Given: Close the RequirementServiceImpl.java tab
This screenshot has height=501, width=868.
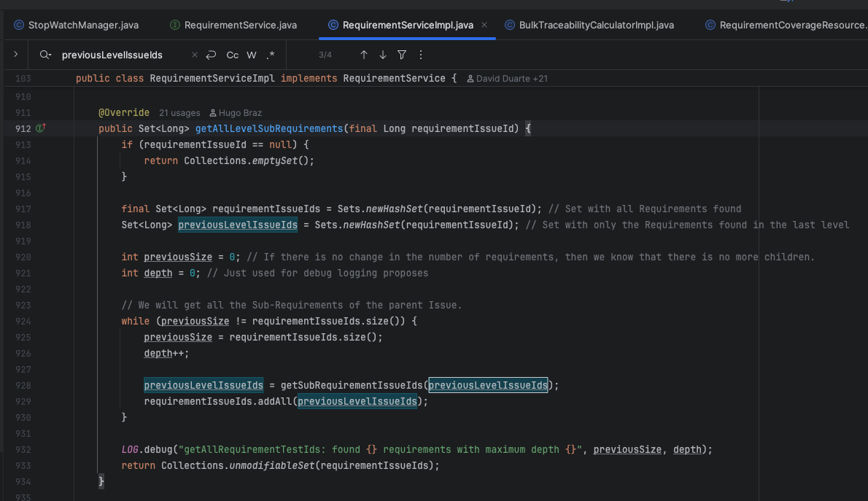Looking at the screenshot, I should (x=484, y=25).
